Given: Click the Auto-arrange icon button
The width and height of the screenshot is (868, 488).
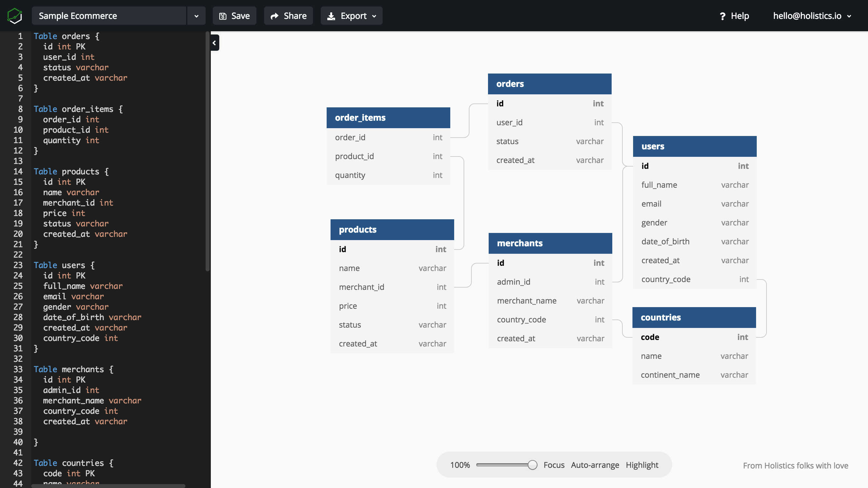Looking at the screenshot, I should point(594,465).
